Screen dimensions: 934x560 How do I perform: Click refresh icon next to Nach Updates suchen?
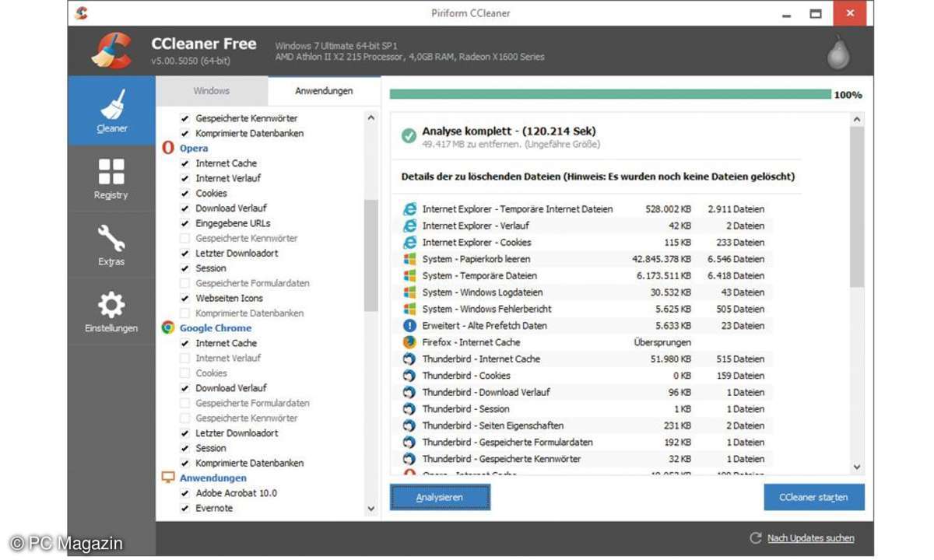[x=755, y=538]
